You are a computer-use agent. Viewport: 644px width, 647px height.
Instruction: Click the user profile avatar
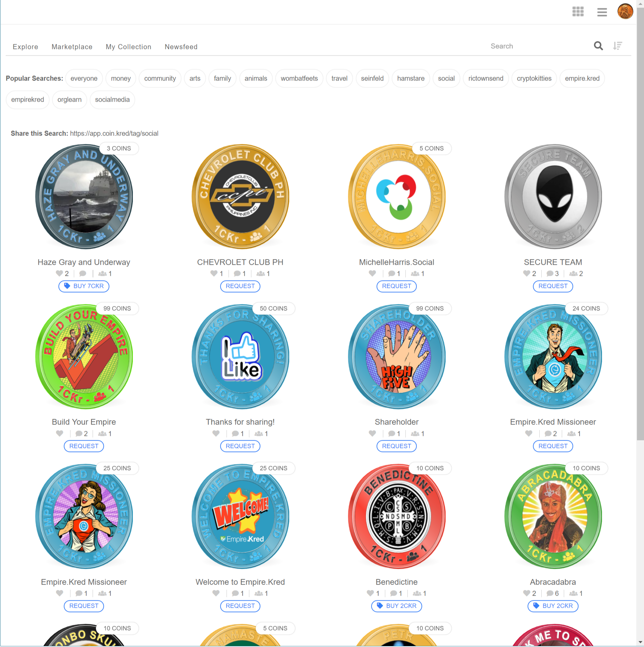pos(625,12)
